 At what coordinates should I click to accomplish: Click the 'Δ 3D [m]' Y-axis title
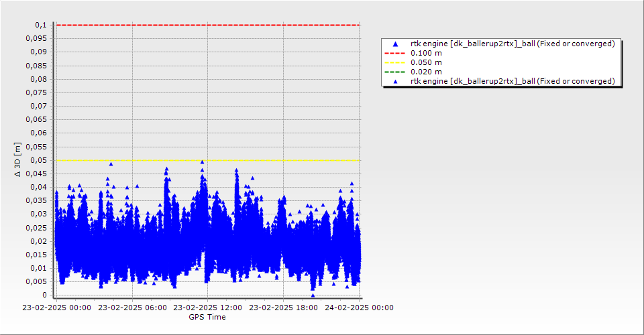tap(17, 160)
